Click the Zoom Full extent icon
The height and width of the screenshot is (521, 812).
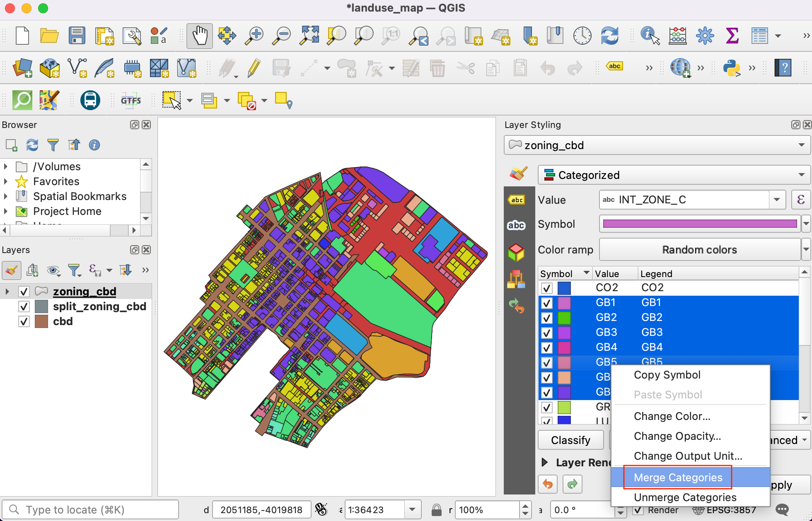point(309,36)
